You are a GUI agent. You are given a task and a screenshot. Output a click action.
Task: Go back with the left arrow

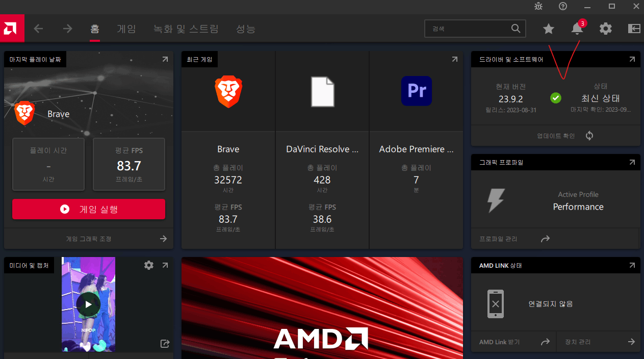39,29
